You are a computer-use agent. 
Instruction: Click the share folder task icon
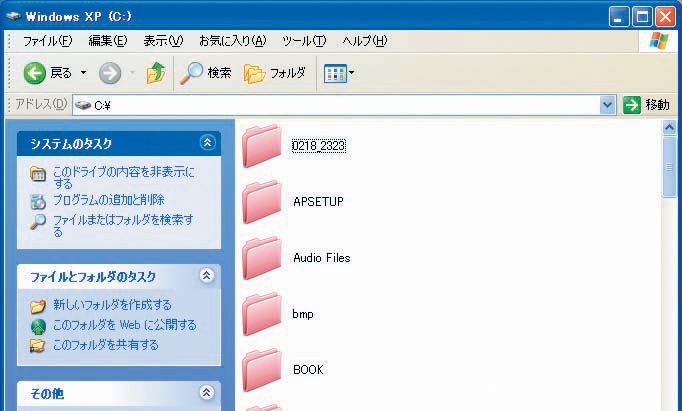pyautogui.click(x=38, y=345)
